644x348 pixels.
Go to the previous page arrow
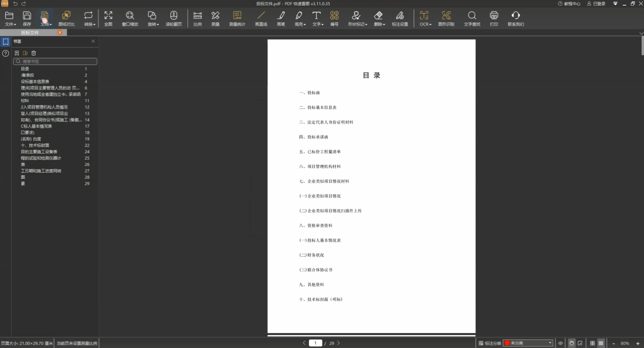click(304, 343)
